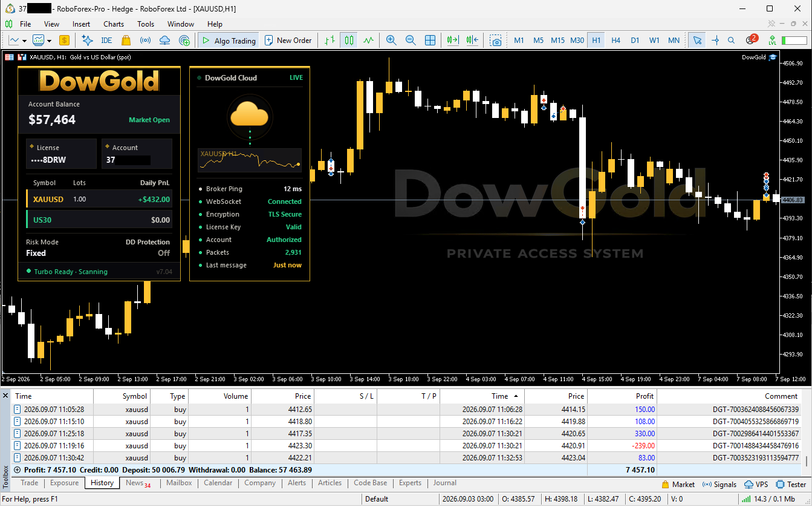This screenshot has height=507, width=812.
Task: Switch to the Exposure tab
Action: pyautogui.click(x=64, y=483)
